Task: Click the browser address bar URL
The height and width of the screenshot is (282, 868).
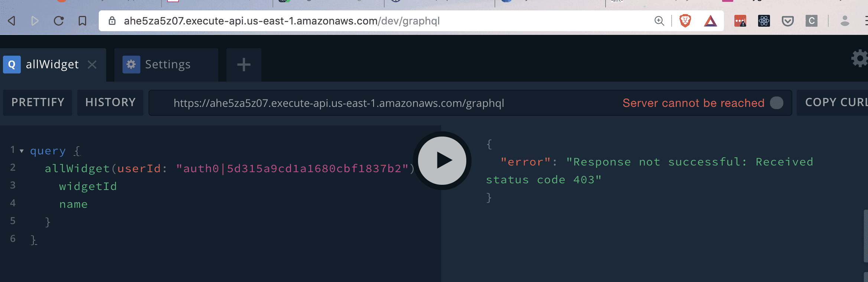Action: click(281, 21)
